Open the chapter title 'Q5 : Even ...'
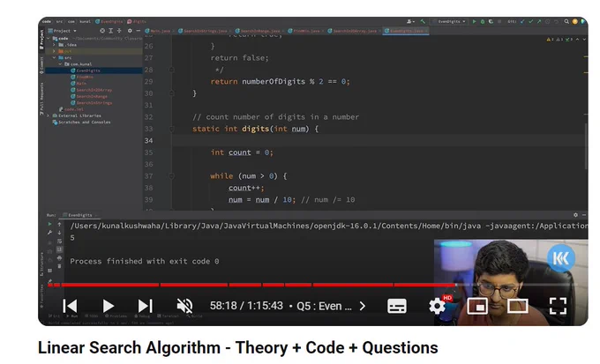600x364 pixels. coord(324,306)
